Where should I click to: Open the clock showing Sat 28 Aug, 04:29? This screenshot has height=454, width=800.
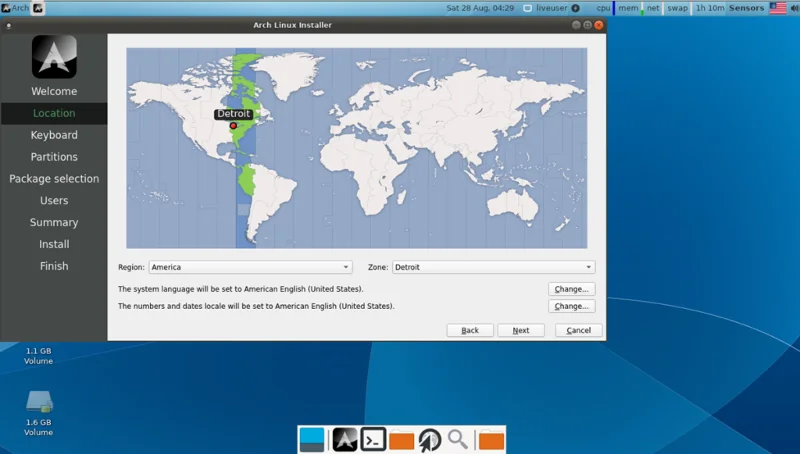pyautogui.click(x=480, y=8)
